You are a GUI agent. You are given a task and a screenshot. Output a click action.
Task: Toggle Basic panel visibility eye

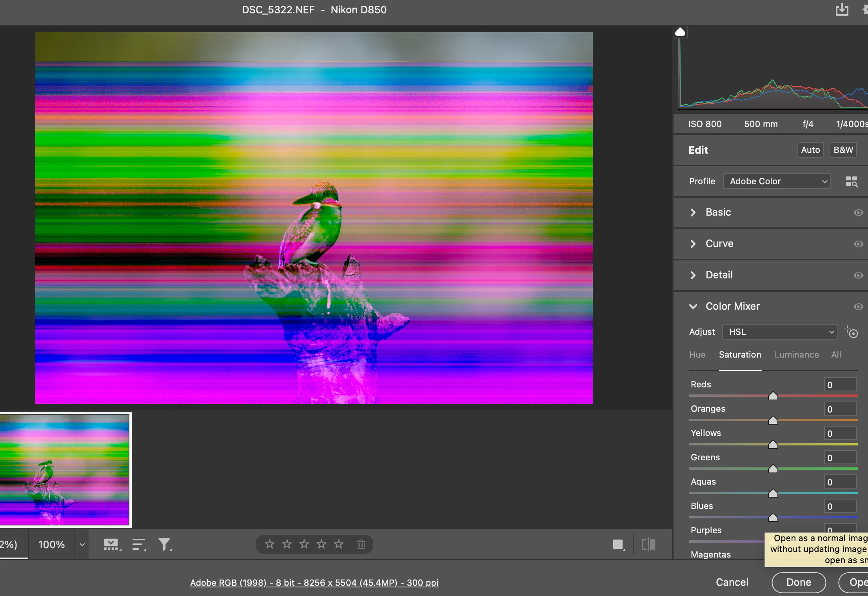(x=858, y=213)
